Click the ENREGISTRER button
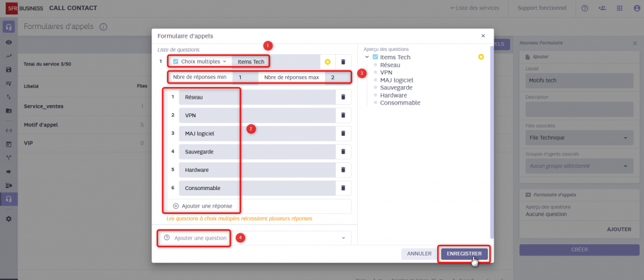Screen dimensions: 644x280 click(x=464, y=254)
